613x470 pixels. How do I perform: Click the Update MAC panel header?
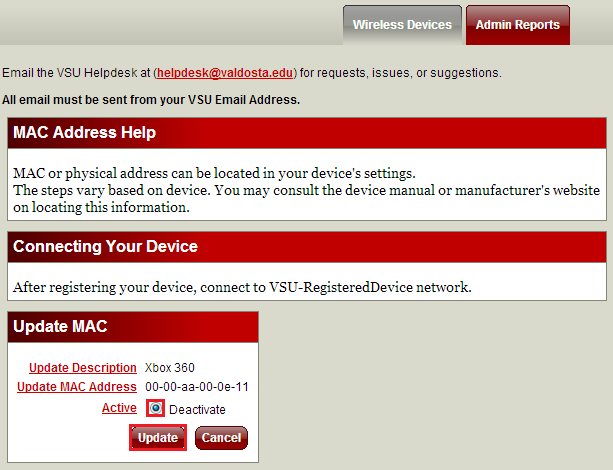(x=133, y=327)
